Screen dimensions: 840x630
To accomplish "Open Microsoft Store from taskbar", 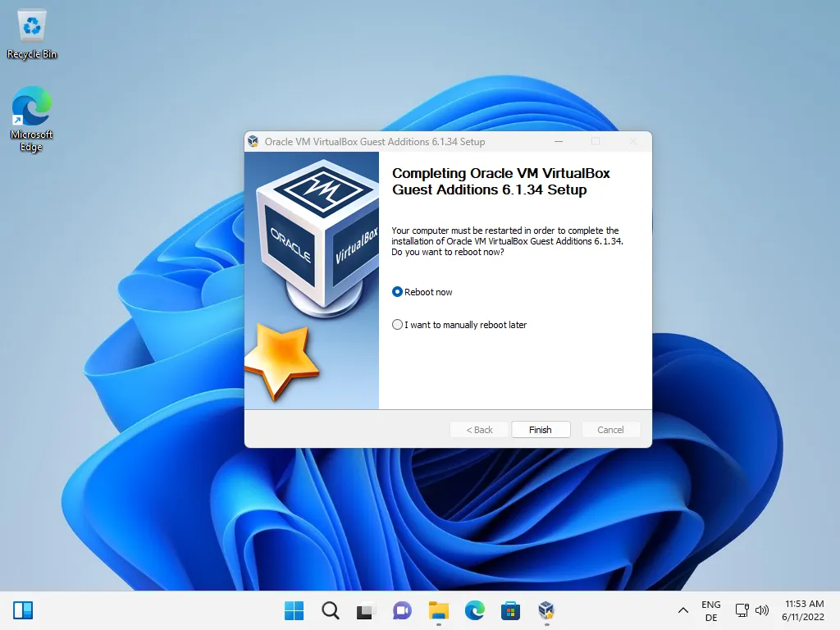I will coord(510,610).
